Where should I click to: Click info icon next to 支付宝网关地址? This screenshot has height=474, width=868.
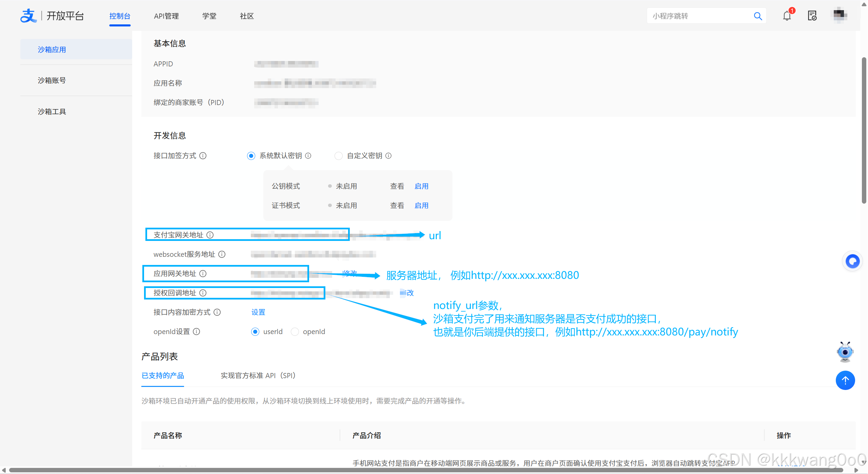coord(210,235)
